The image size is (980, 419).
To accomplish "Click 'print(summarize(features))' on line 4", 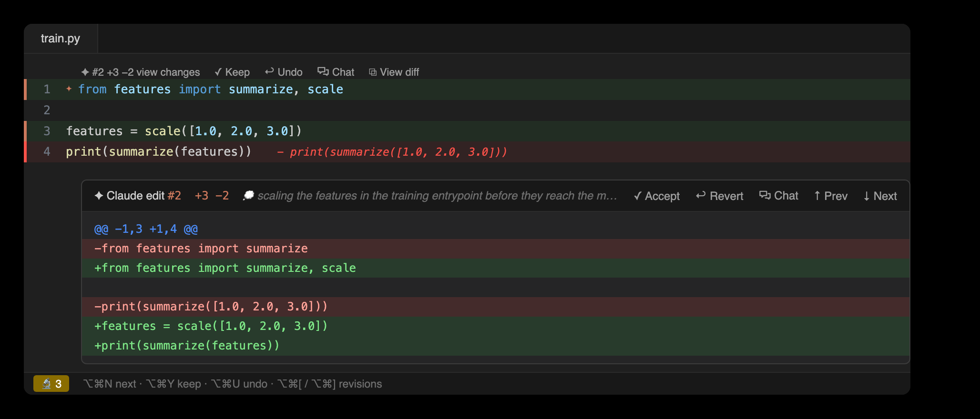I will point(159,152).
